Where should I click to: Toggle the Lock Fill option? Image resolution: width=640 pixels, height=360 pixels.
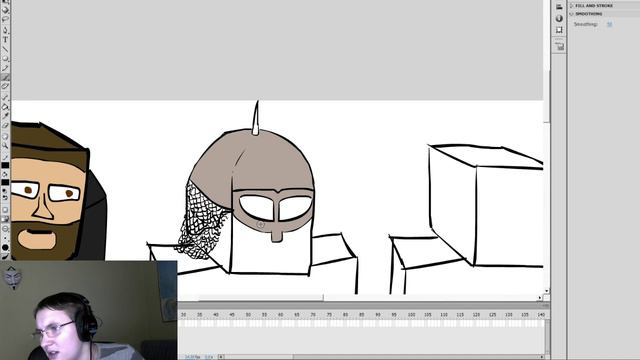(x=5, y=219)
